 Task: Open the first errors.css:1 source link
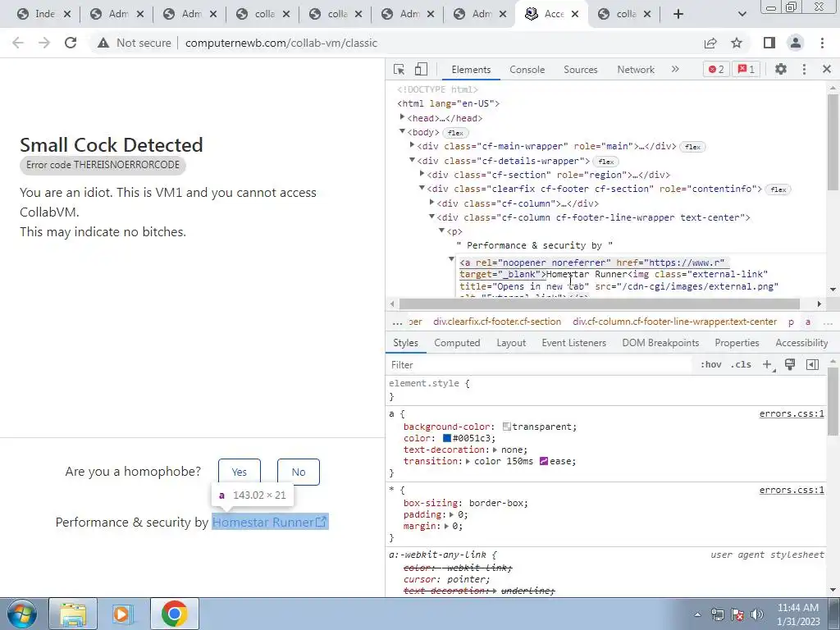(792, 413)
